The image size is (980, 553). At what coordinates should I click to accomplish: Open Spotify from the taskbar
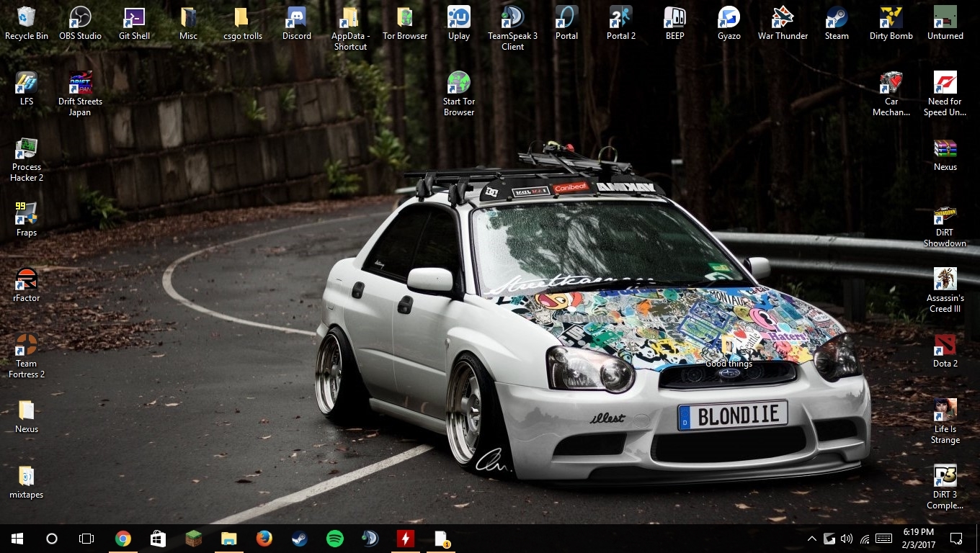(x=335, y=539)
